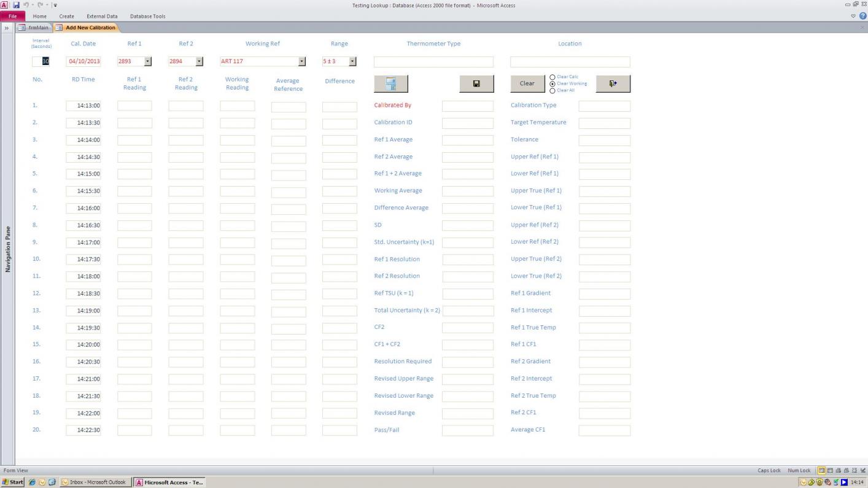Click the Cal. Date field

coord(83,61)
